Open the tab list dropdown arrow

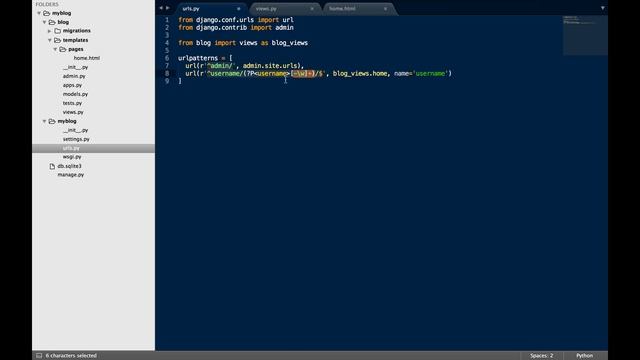coord(602,8)
